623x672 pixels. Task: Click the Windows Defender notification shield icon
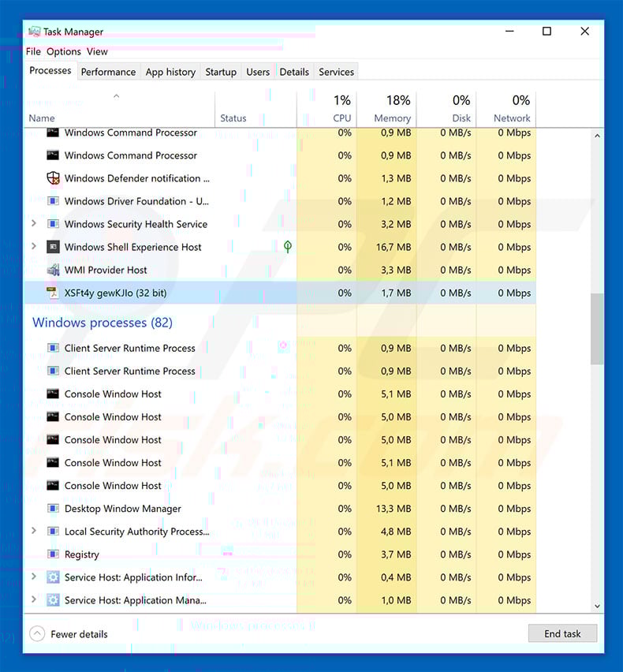pos(53,177)
